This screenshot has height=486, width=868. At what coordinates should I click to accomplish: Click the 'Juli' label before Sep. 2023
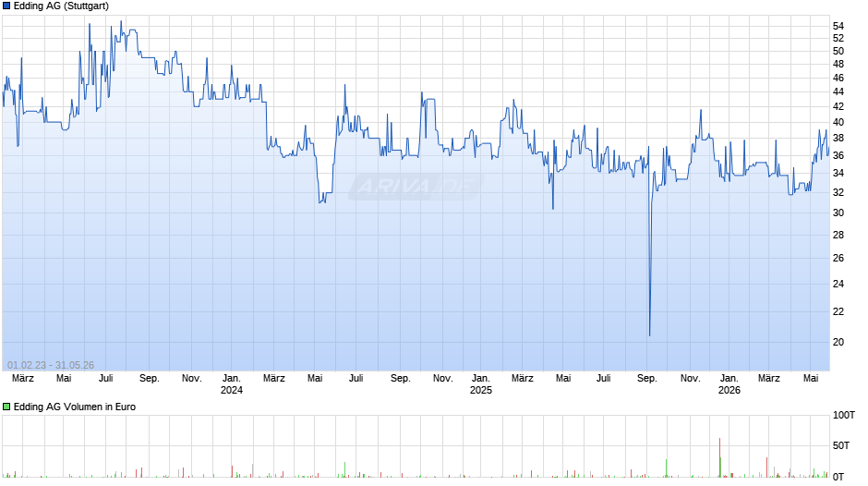coord(106,378)
